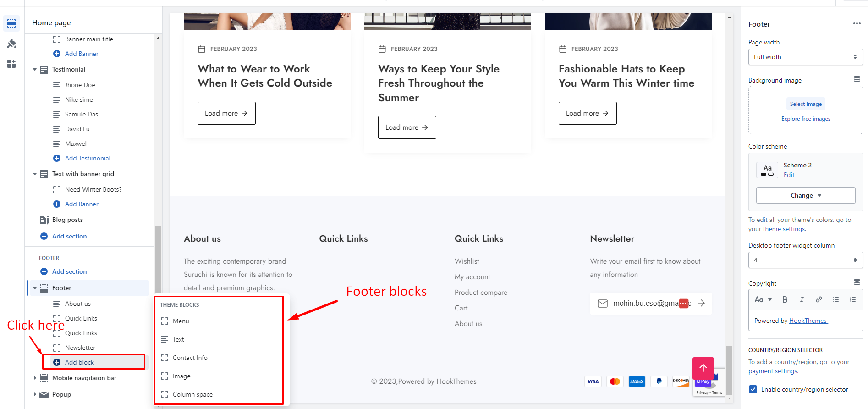The height and width of the screenshot is (409, 868).
Task: Click the pink scroll-to-top arrow button
Action: coord(703,368)
